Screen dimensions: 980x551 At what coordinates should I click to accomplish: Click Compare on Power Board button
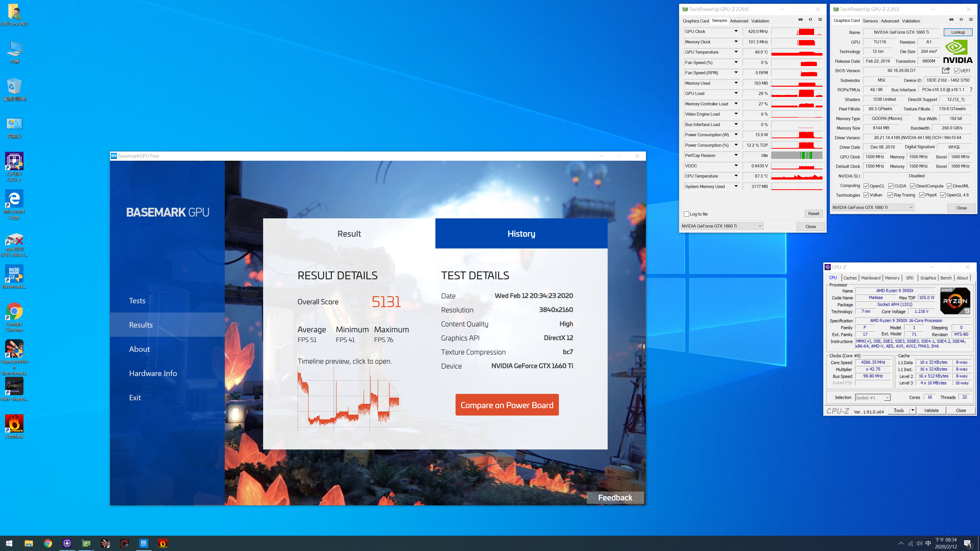(507, 405)
